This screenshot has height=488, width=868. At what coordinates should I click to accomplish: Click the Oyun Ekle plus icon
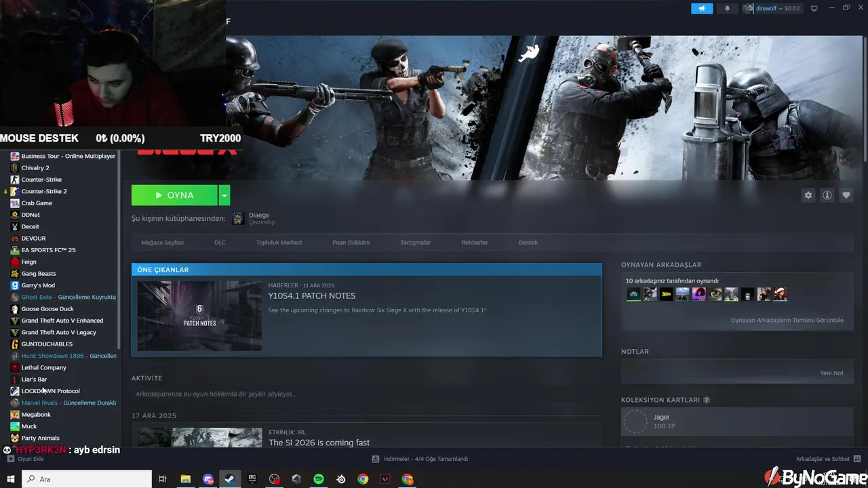point(11,459)
